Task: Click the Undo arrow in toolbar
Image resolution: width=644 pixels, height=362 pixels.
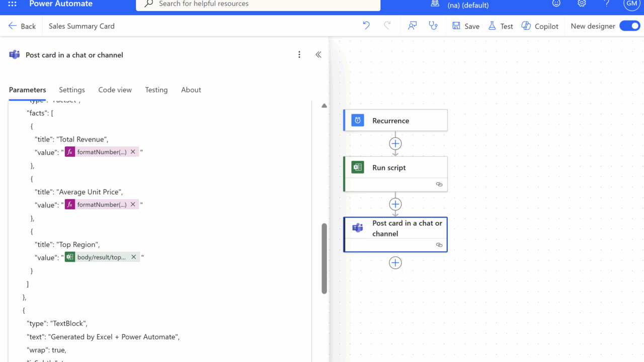Action: [366, 26]
